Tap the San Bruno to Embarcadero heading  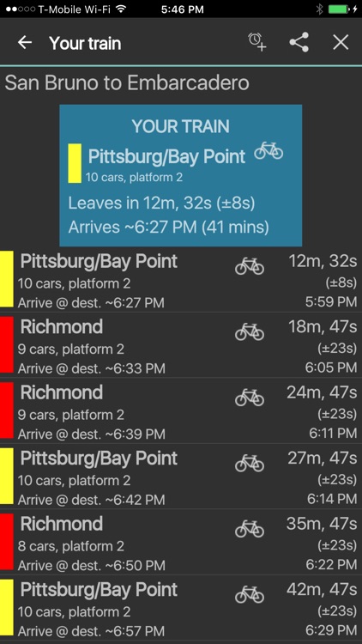pyautogui.click(x=127, y=83)
